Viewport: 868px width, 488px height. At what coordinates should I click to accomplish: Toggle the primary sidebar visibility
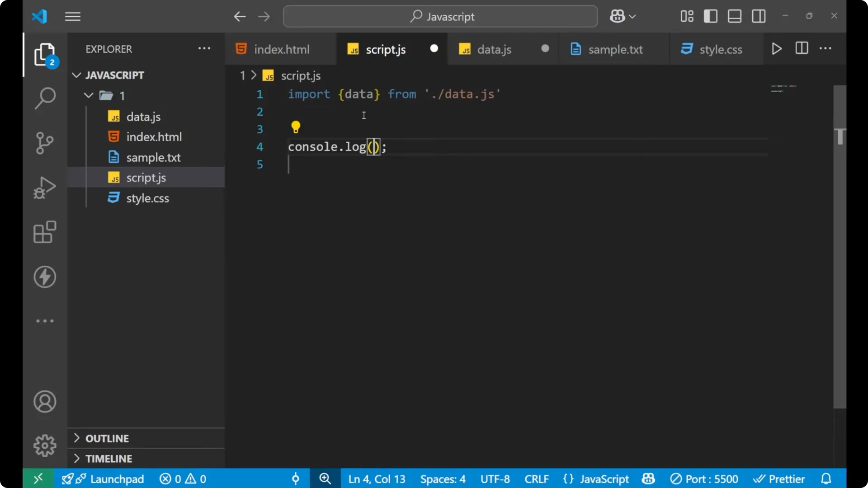coord(710,16)
